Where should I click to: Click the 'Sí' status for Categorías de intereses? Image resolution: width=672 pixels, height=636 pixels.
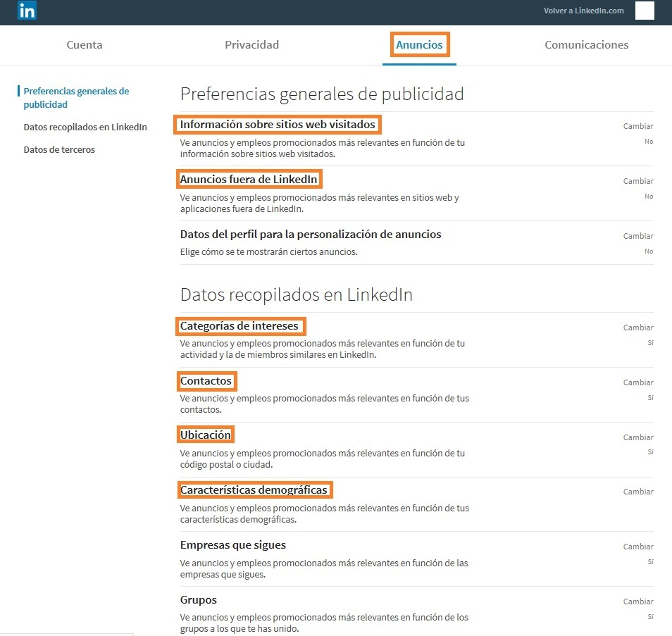click(x=651, y=343)
